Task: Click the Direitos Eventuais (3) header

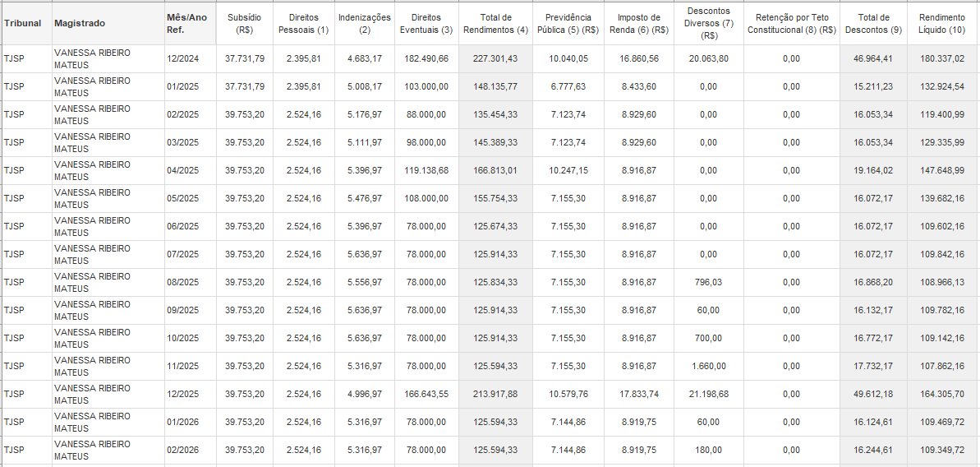Action: coord(428,24)
